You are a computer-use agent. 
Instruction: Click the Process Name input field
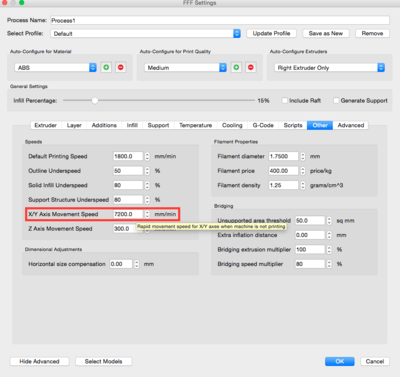click(x=220, y=20)
